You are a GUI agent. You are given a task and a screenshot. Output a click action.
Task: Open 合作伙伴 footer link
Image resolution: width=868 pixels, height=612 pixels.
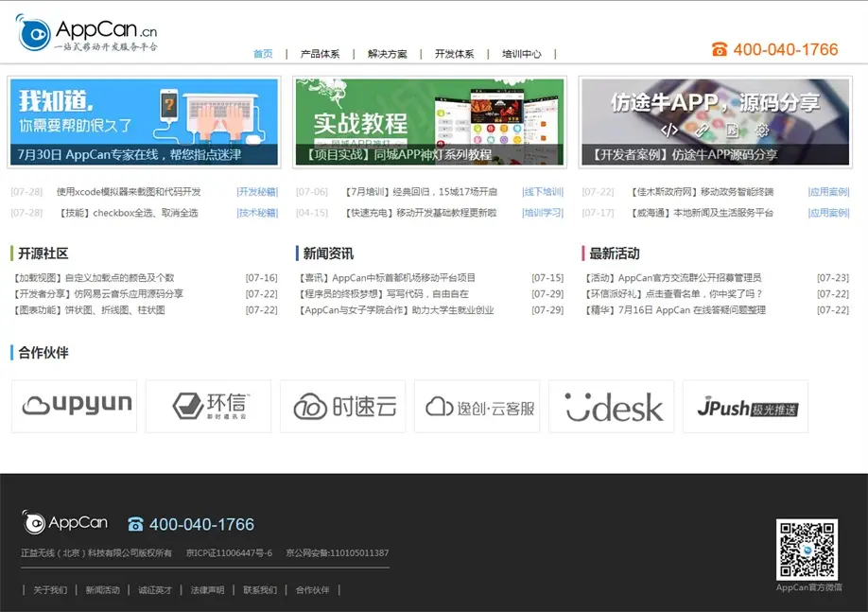tap(312, 590)
